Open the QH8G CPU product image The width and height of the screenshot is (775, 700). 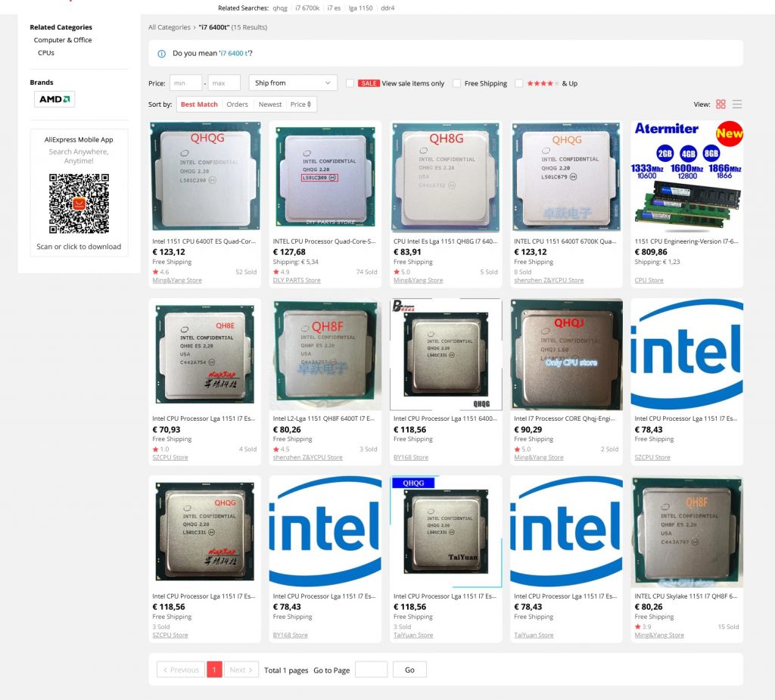click(446, 176)
